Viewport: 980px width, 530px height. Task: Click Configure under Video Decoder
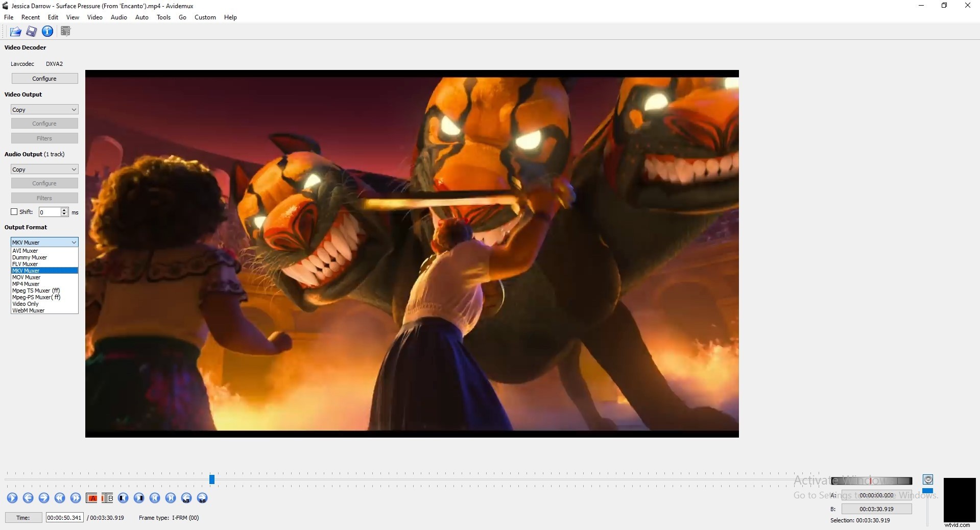(44, 78)
